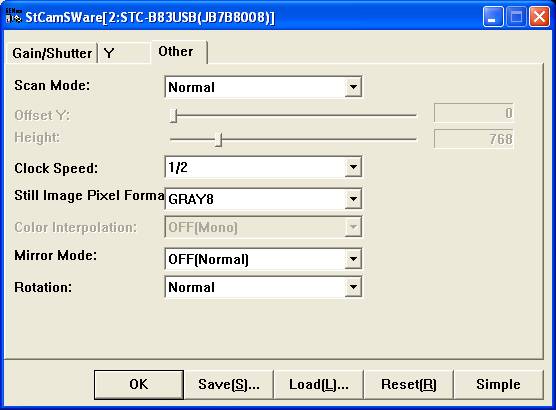Click the StCamSWare title bar app icon
Screen dimensions: 556x410
coord(13,16)
